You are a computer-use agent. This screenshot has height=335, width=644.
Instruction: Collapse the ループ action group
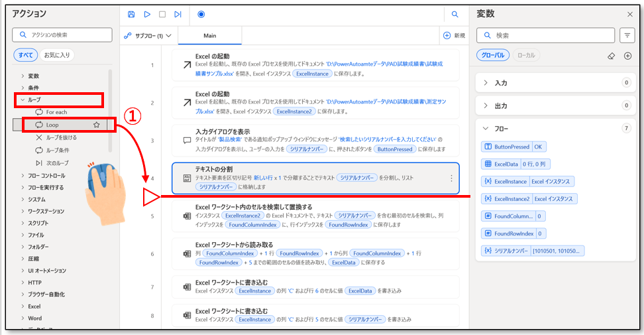[23, 100]
